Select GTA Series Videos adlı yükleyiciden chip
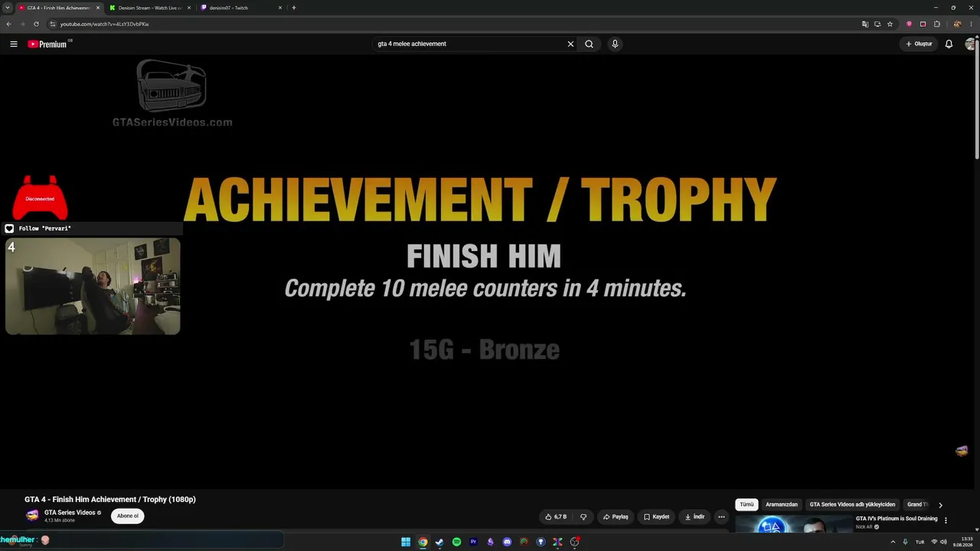The width and height of the screenshot is (980, 551). [x=852, y=504]
